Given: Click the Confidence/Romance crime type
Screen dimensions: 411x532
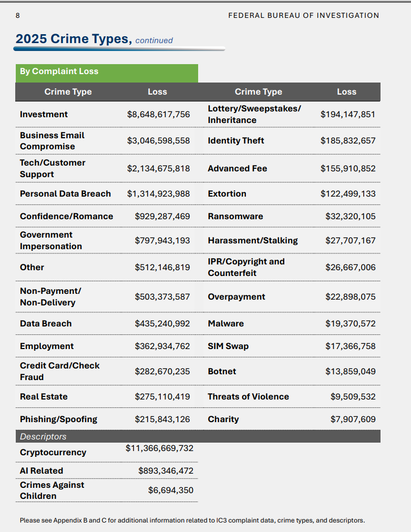Looking at the screenshot, I should coord(66,217).
